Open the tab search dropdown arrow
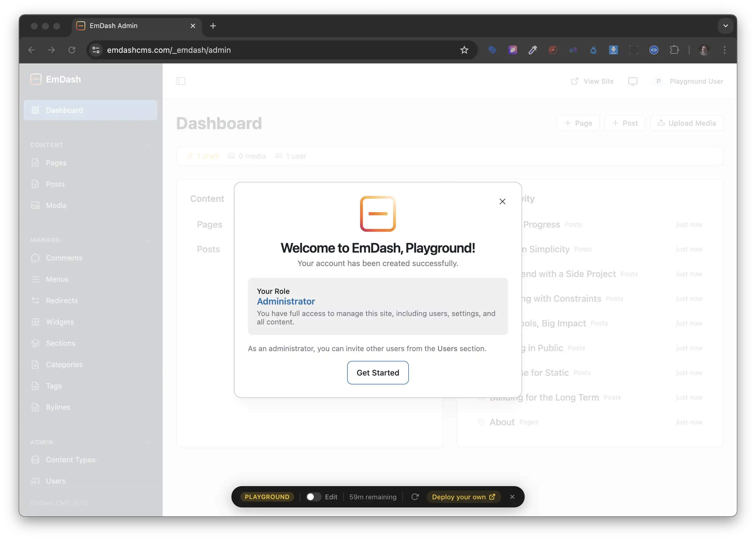 tap(725, 26)
